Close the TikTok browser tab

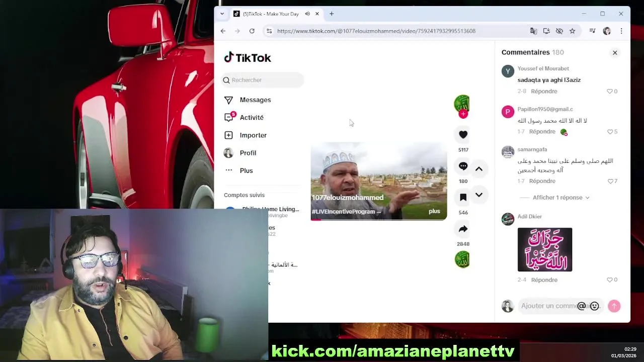coord(317,14)
